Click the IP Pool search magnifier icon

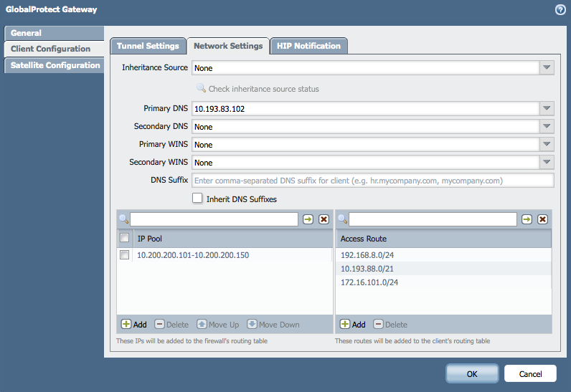(x=124, y=219)
